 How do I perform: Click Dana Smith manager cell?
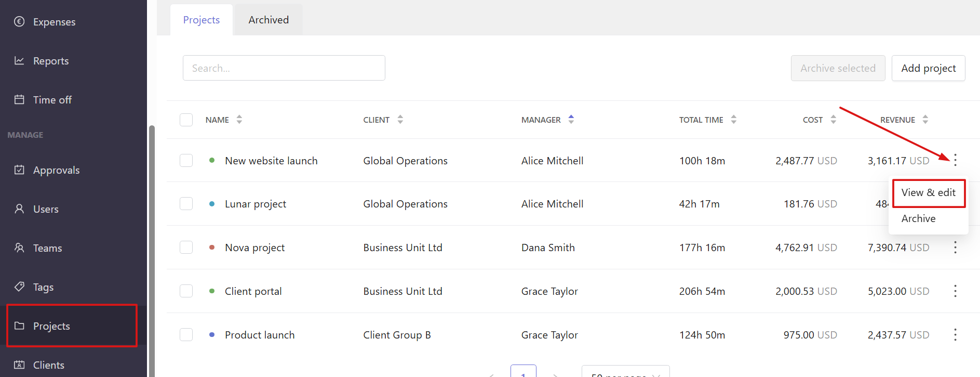click(x=548, y=248)
